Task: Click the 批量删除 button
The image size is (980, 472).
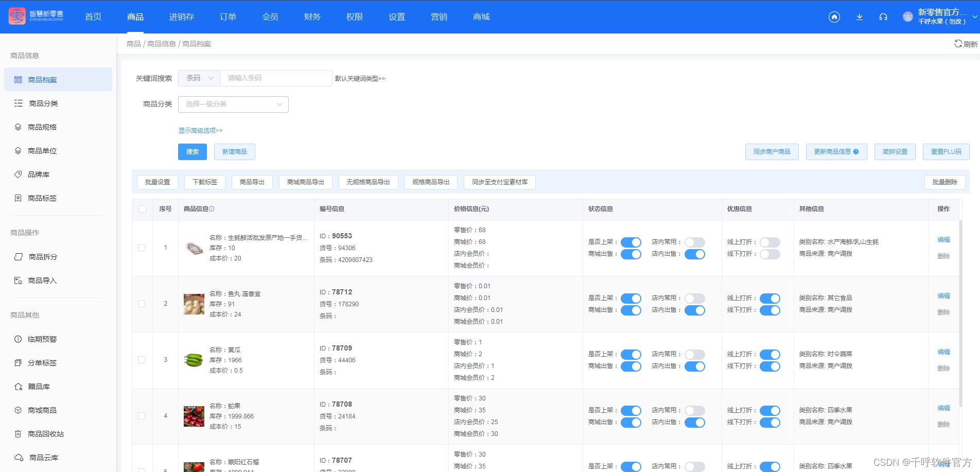Action: point(945,182)
